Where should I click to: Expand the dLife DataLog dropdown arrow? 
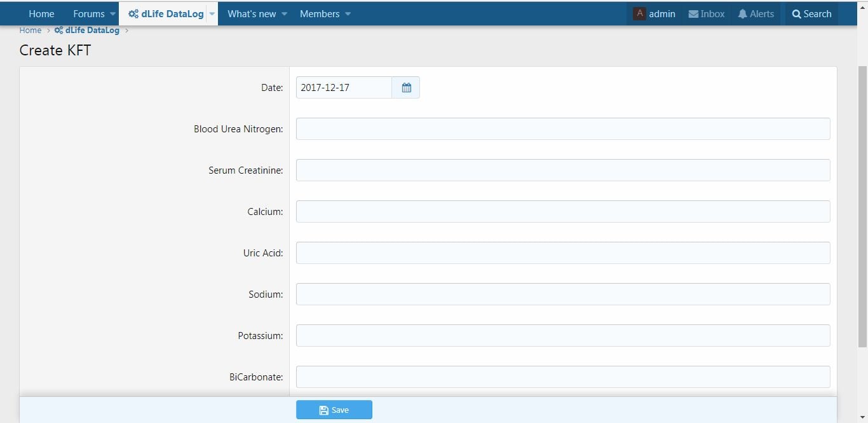click(x=212, y=14)
